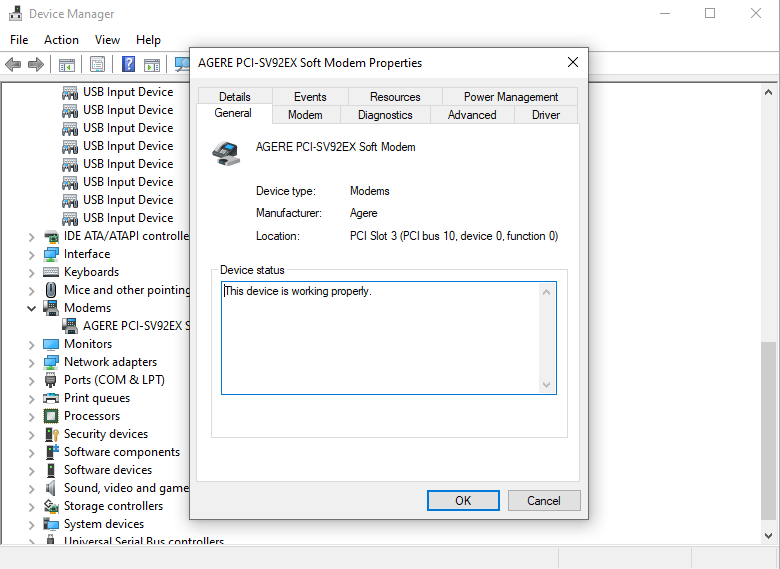Open the Properties toolbar icon
The height and width of the screenshot is (569, 780).
pos(98,64)
